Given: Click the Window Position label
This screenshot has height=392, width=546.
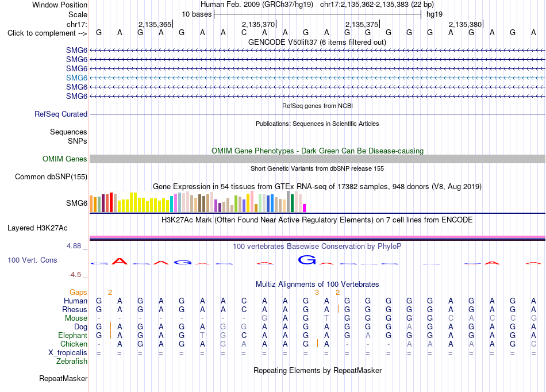Looking at the screenshot, I should [x=60, y=5].
